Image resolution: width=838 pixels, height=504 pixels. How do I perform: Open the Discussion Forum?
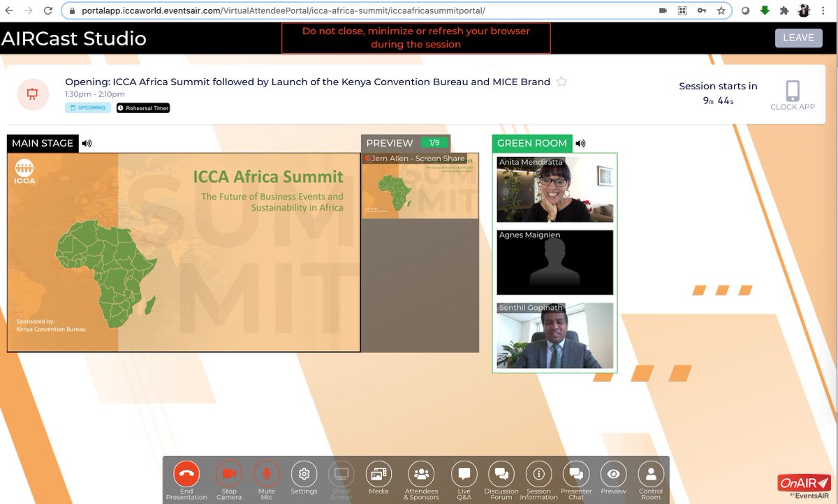pyautogui.click(x=501, y=474)
